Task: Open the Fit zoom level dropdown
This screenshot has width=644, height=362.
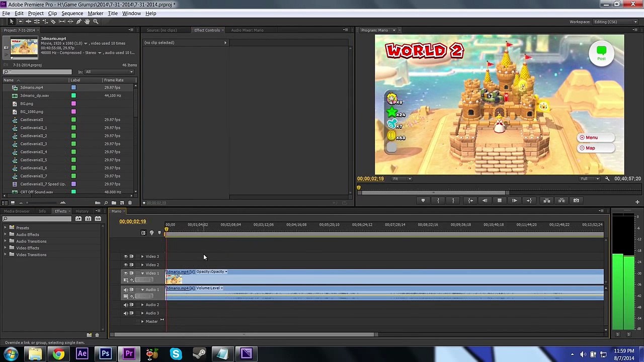Action: 403,179
